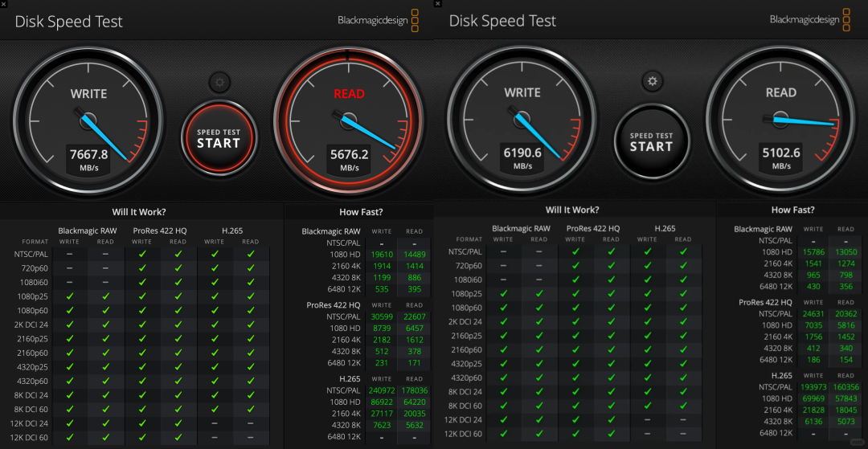Screen dimensions: 868x449
Task: Click the 512 ProRes 4320 8K write value
Action: tap(382, 352)
